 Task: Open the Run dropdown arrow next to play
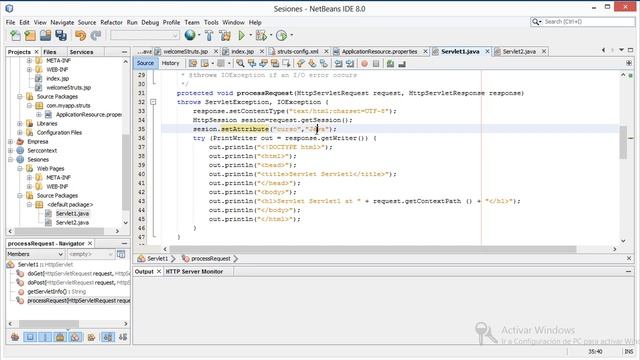tap(251, 36)
